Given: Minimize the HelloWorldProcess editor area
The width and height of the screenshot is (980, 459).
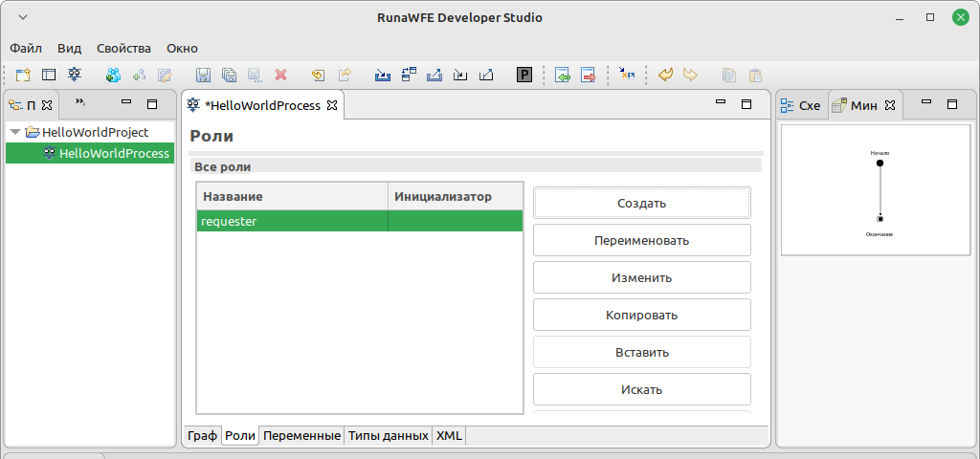Looking at the screenshot, I should click(x=721, y=101).
